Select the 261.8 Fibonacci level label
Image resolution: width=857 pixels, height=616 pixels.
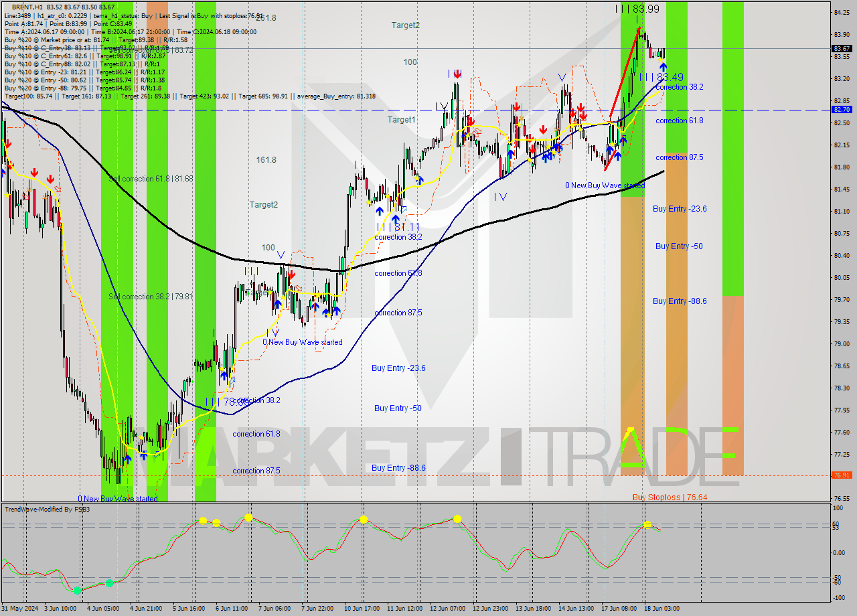[266, 18]
